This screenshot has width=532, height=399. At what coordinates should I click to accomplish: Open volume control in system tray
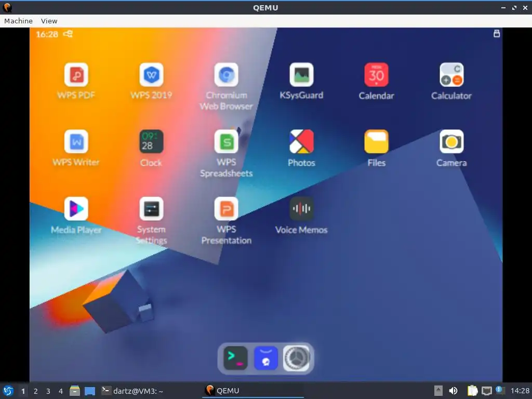point(453,391)
